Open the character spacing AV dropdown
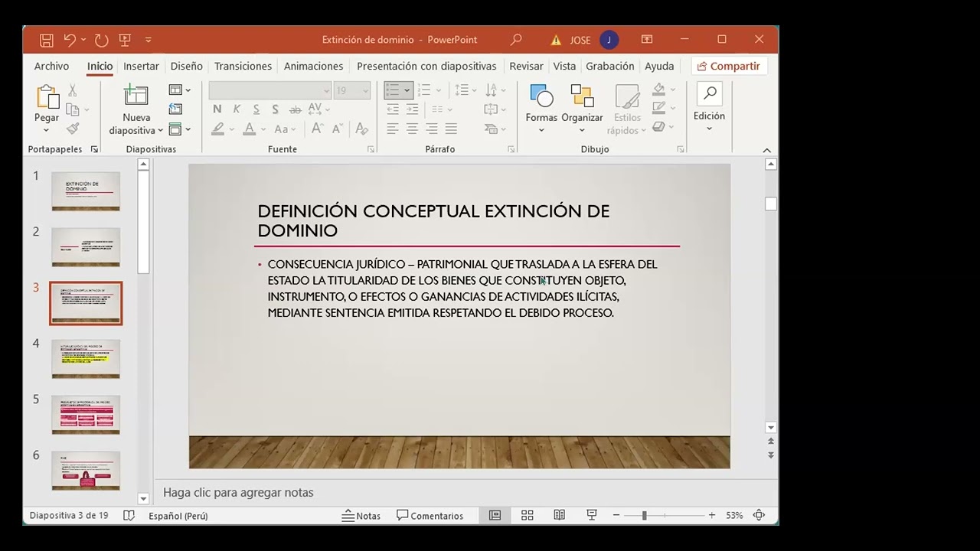Screen dimensions: 980x551 (x=318, y=109)
